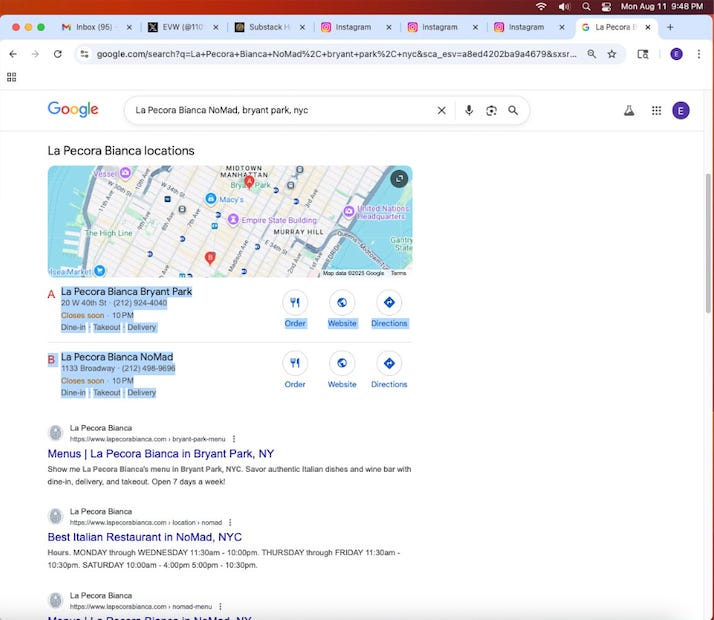Switch to the Gmail Inbox tab

pos(93,27)
